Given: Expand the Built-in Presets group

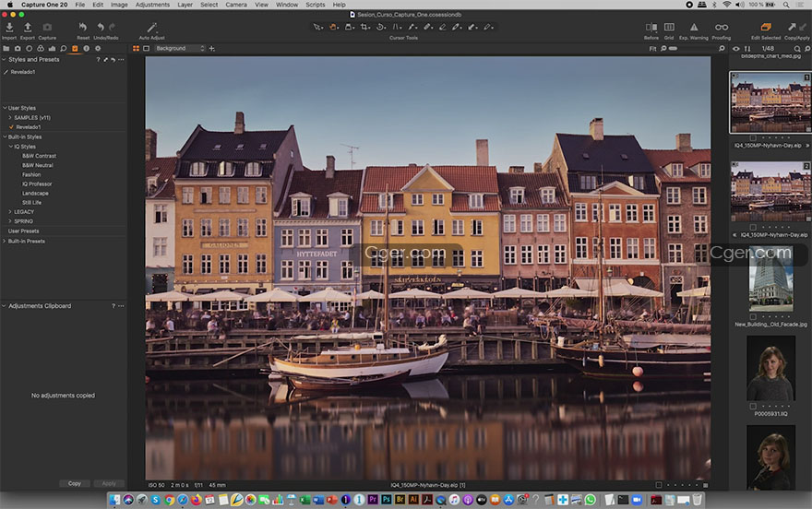Looking at the screenshot, I should tap(5, 241).
